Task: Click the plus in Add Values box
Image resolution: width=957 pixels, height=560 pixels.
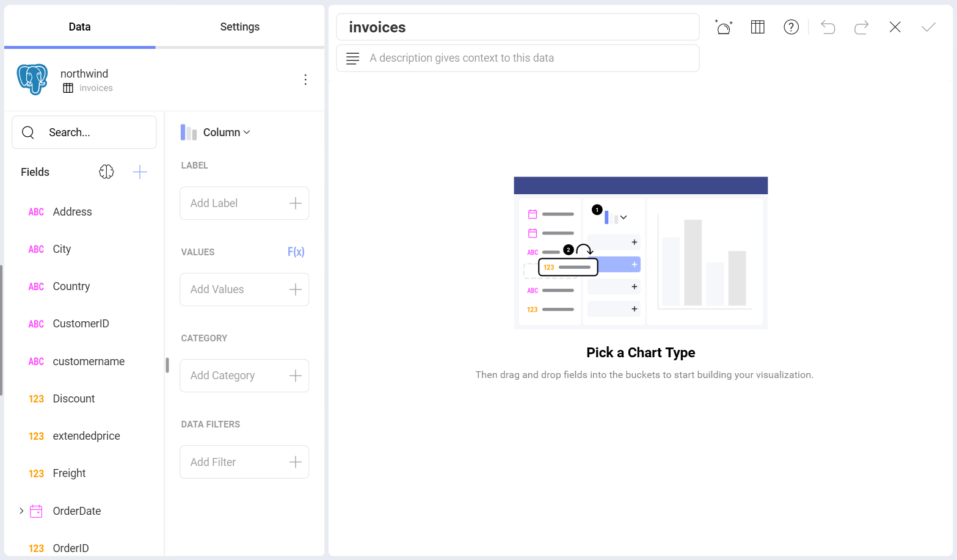Action: (296, 289)
